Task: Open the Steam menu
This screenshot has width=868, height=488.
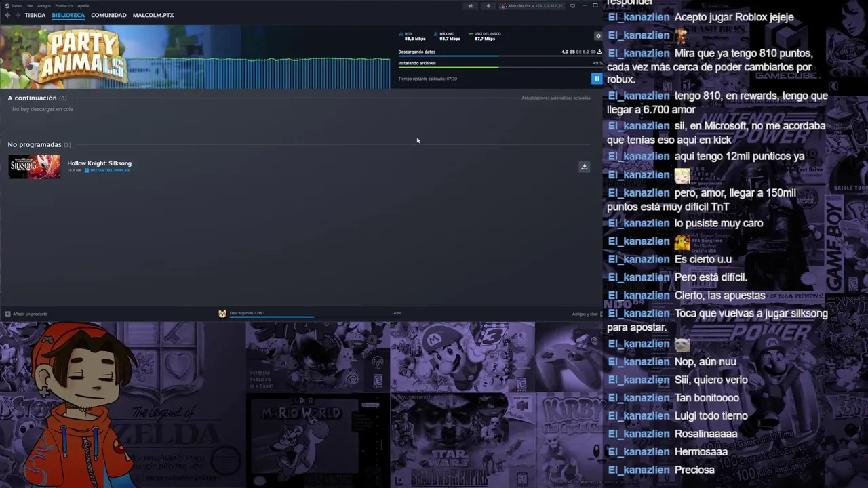Action: pos(14,5)
